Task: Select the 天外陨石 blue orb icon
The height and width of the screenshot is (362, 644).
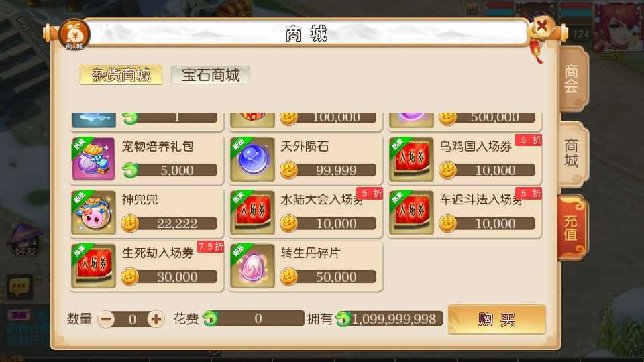Action: (x=252, y=160)
